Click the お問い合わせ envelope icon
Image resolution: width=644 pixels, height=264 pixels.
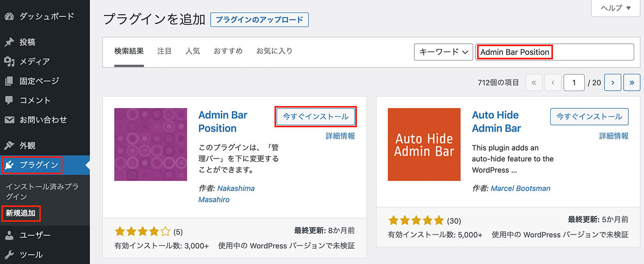(9, 120)
